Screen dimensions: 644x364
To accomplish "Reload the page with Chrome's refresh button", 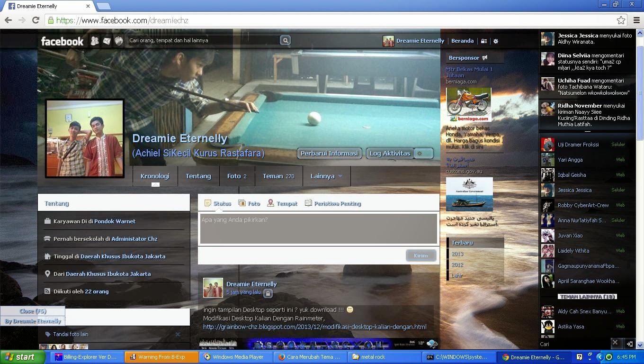I will [36, 20].
